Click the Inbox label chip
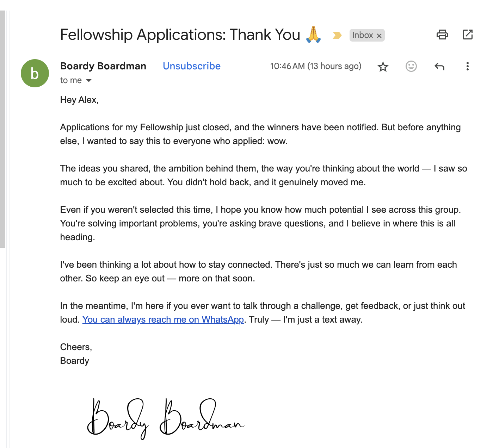487x448 pixels. click(x=362, y=35)
